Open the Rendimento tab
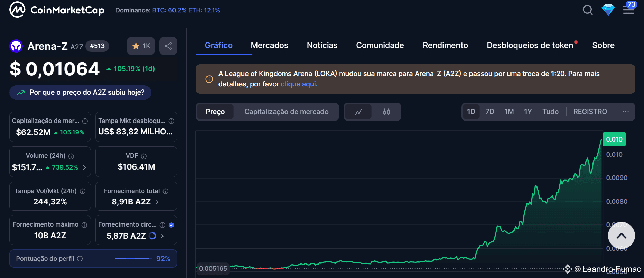Viewport: 644px width, 278px height. [446, 45]
